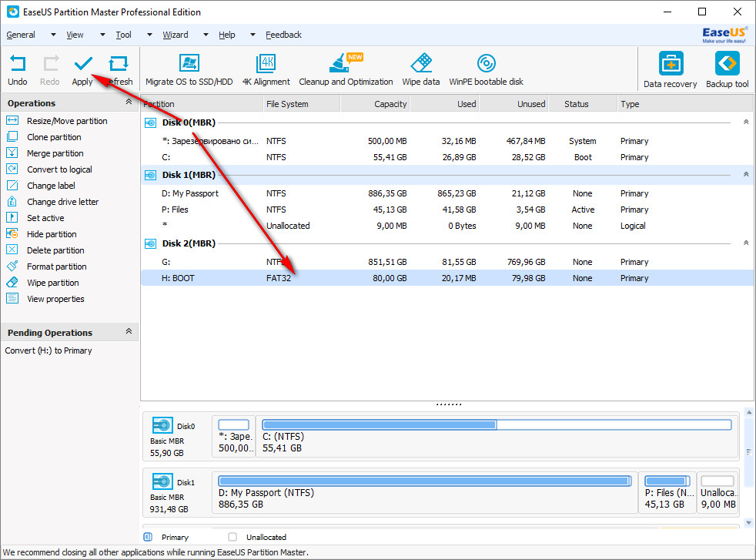
Task: Open the dropdown arrow after Wizard
Action: (x=206, y=35)
